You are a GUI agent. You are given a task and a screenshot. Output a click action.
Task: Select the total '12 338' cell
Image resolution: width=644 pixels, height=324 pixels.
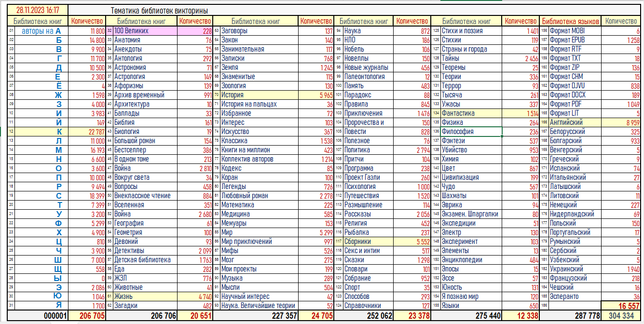(x=521, y=315)
